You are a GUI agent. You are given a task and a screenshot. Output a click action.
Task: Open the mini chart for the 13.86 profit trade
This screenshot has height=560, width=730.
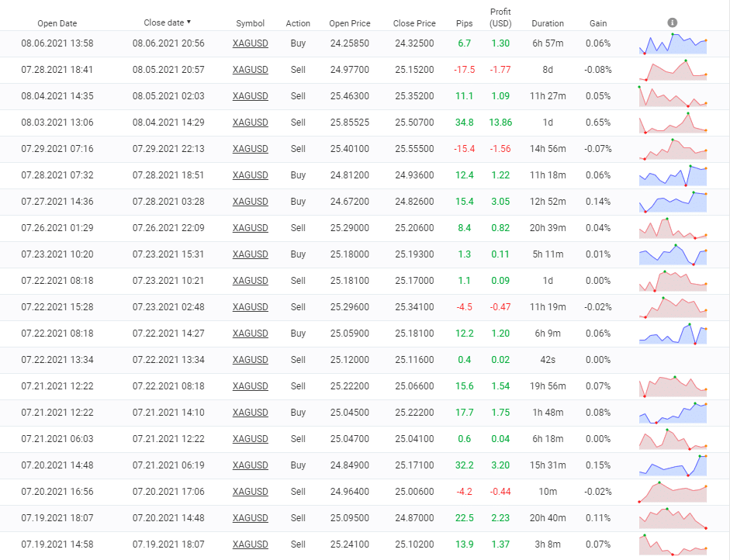point(673,123)
